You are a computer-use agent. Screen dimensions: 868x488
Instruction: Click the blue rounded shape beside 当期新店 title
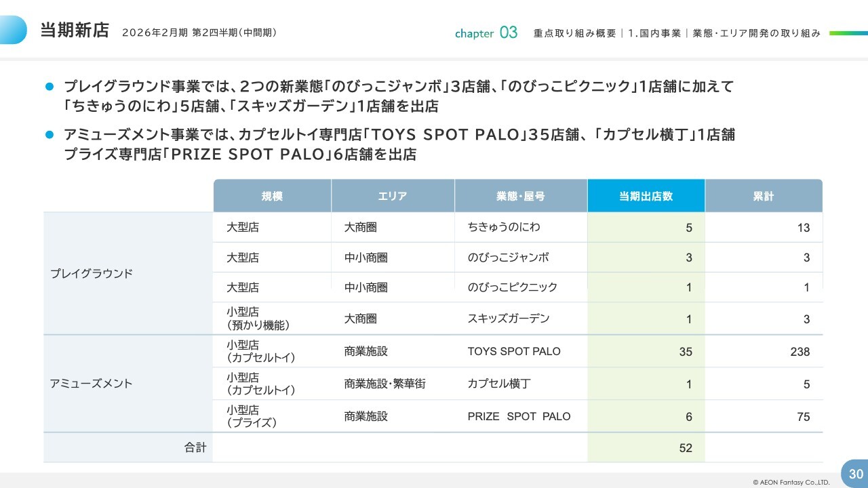(x=14, y=30)
